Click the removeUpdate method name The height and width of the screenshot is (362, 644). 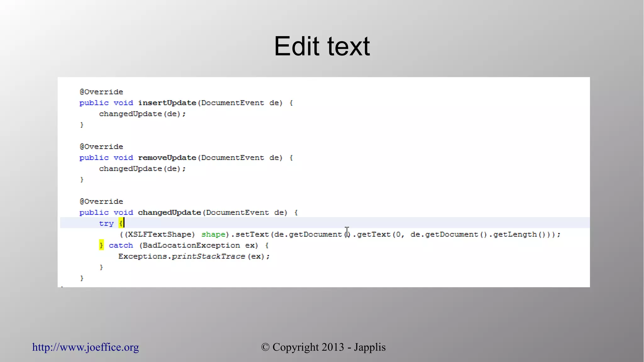point(167,158)
